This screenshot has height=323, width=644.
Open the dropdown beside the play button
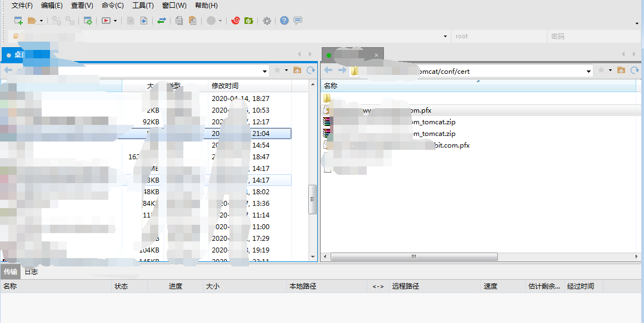point(114,21)
